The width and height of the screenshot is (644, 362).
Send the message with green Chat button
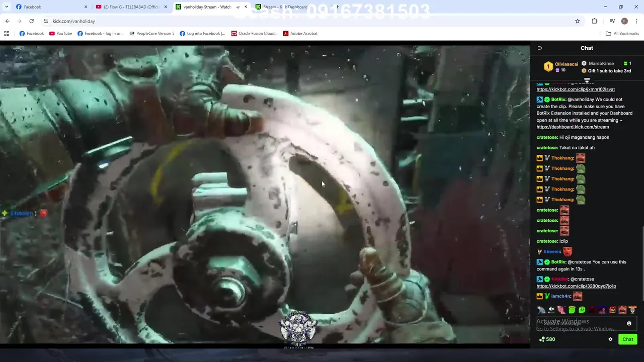(627, 339)
